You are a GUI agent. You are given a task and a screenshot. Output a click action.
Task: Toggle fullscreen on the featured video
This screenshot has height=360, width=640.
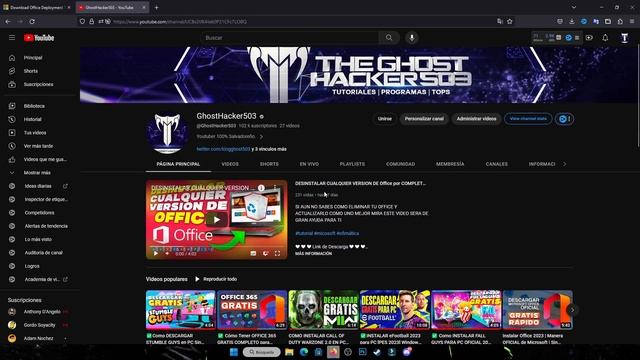(278, 253)
